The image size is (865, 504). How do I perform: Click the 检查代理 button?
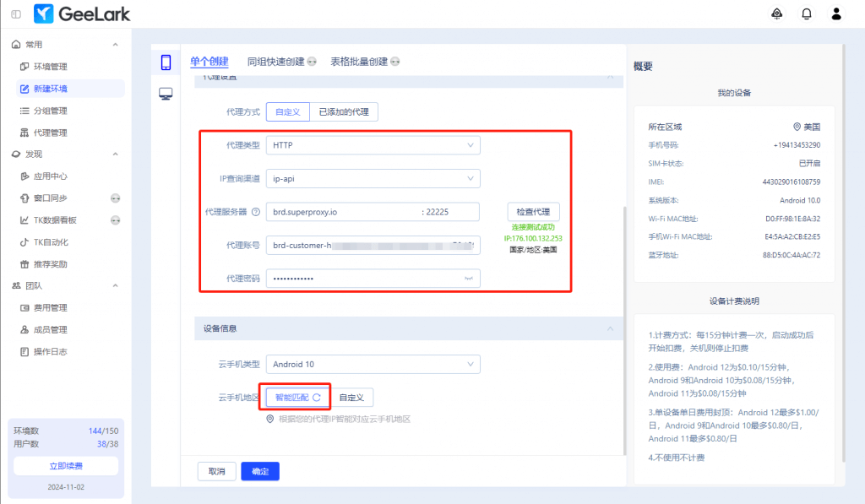[x=533, y=212]
